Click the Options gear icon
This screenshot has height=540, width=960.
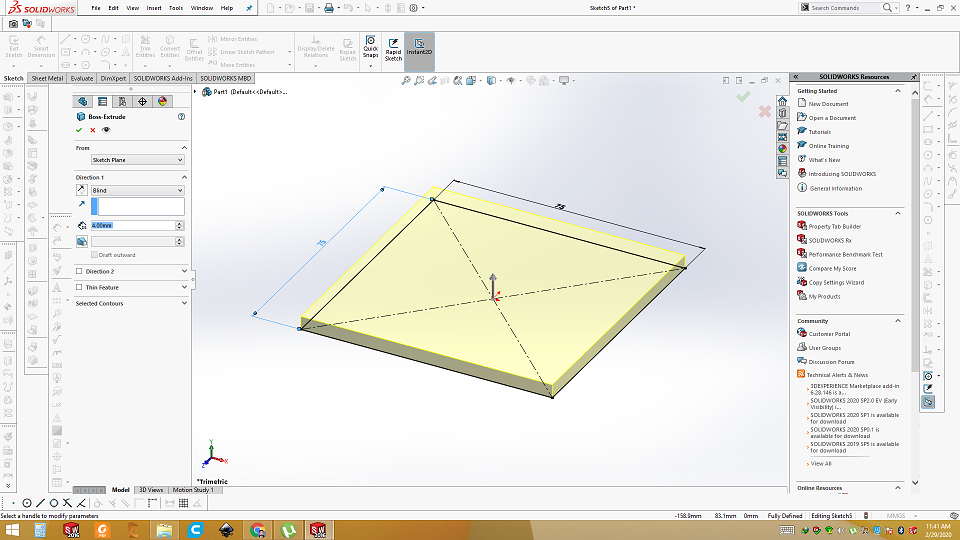tap(414, 8)
